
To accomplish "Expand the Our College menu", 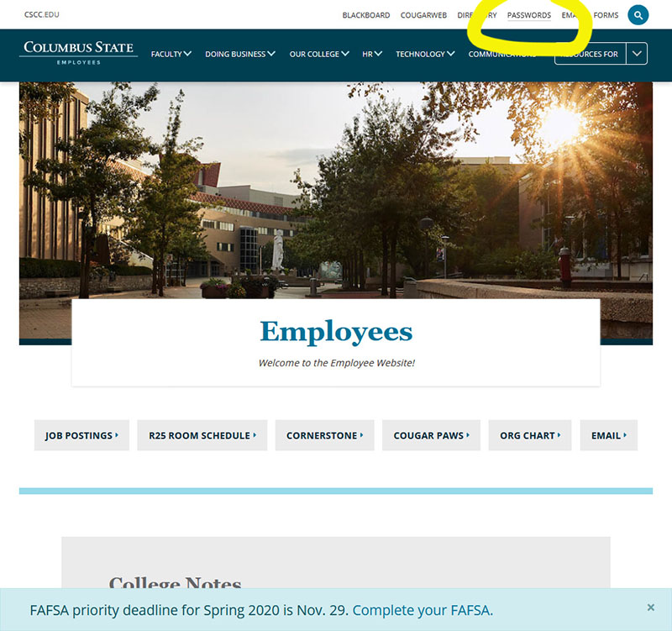I will [319, 54].
